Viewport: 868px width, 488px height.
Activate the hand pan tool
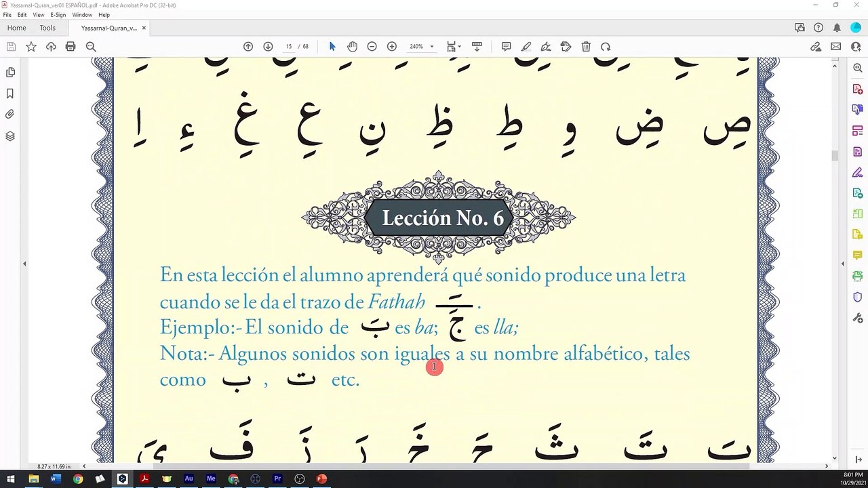[352, 47]
